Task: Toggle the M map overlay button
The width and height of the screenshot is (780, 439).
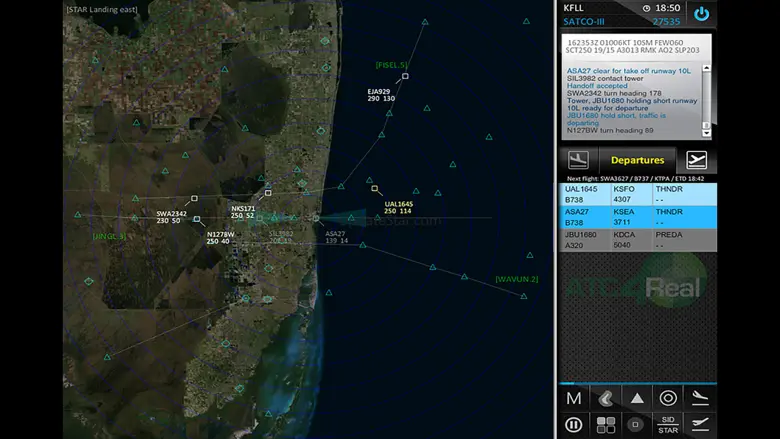Action: click(574, 398)
